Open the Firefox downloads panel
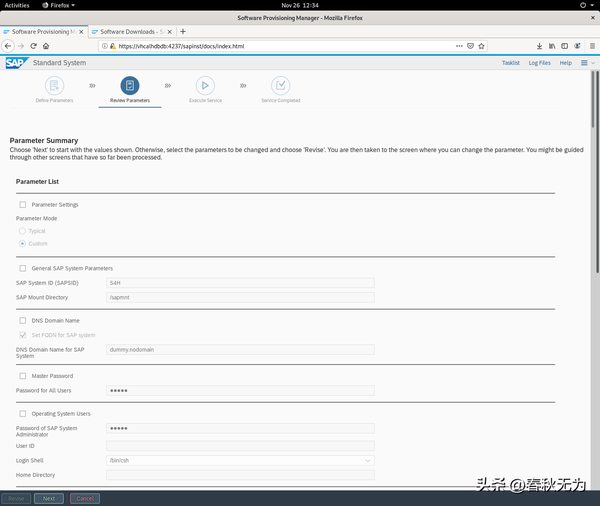 pos(539,46)
